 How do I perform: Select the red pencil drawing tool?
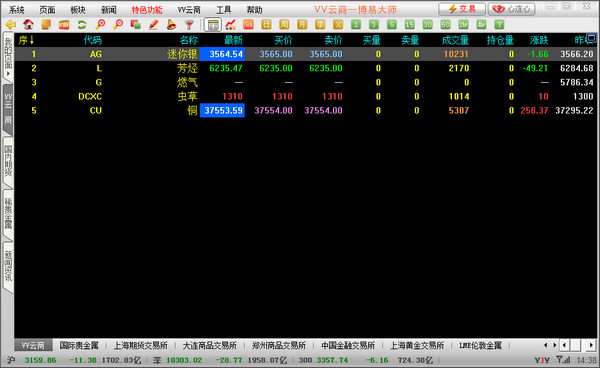click(x=153, y=25)
